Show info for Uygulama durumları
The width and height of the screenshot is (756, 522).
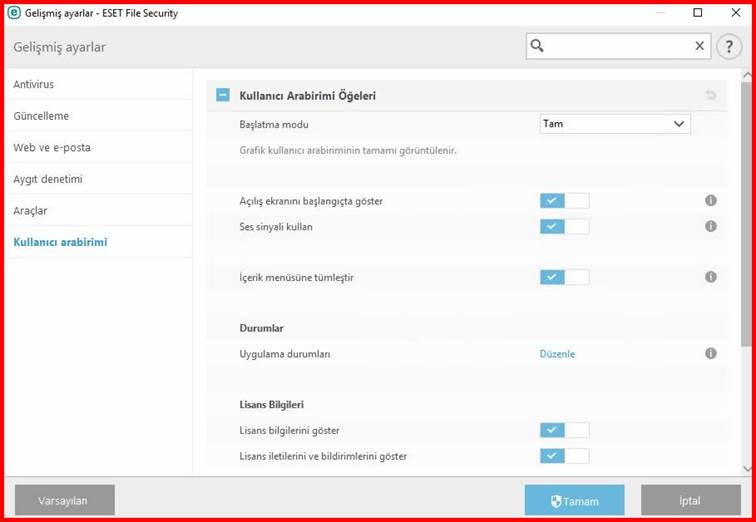pos(711,353)
